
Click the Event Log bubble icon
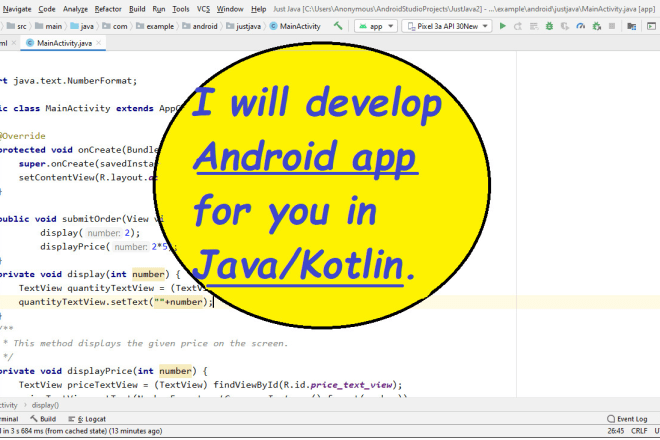(x=611, y=419)
